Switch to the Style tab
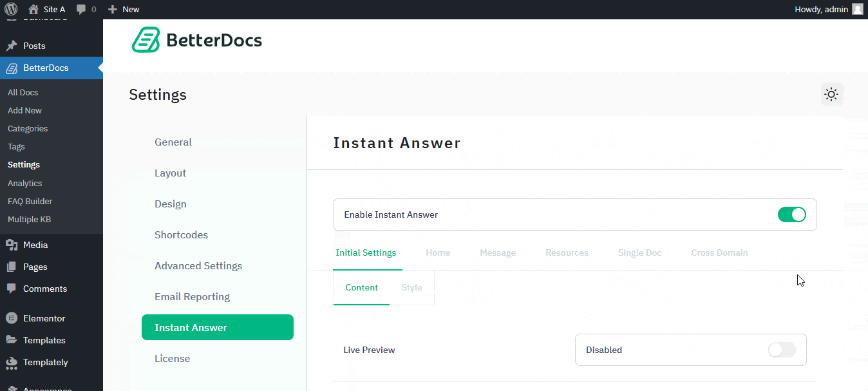Viewport: 868px width, 391px height. [x=411, y=287]
